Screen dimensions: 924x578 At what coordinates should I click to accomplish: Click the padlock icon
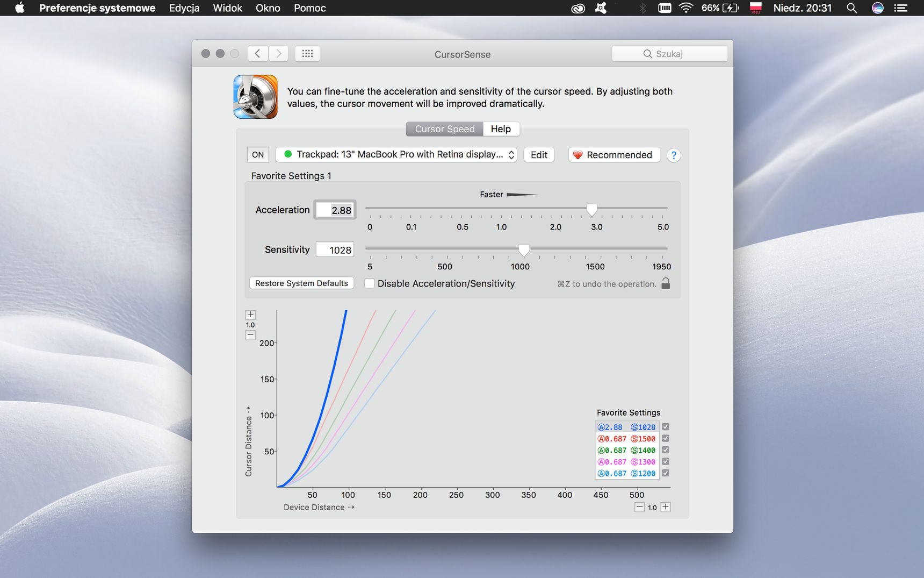click(x=666, y=283)
